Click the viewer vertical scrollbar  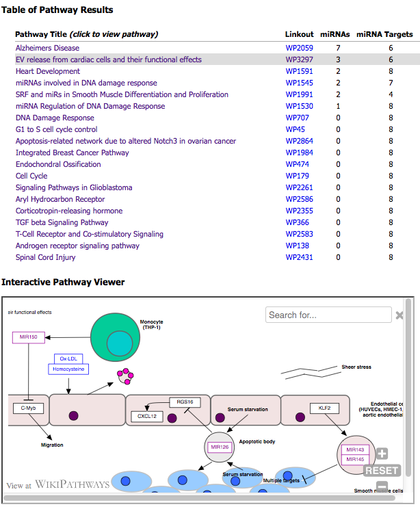pyautogui.click(x=410, y=397)
